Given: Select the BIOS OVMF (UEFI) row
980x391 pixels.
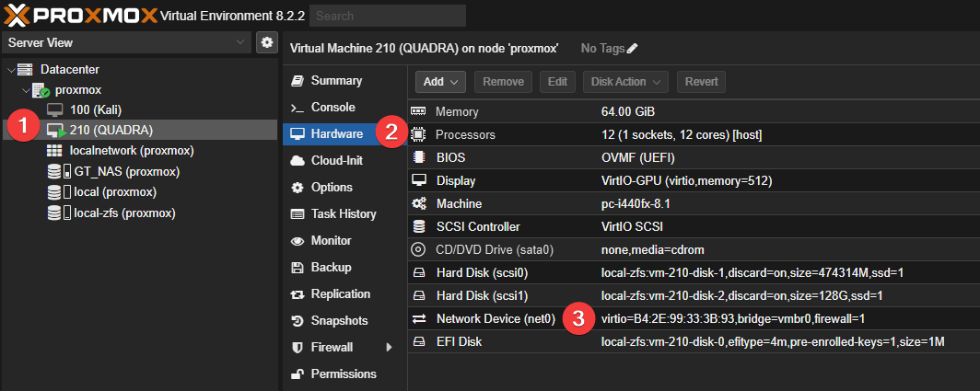Looking at the screenshot, I should (x=694, y=157).
